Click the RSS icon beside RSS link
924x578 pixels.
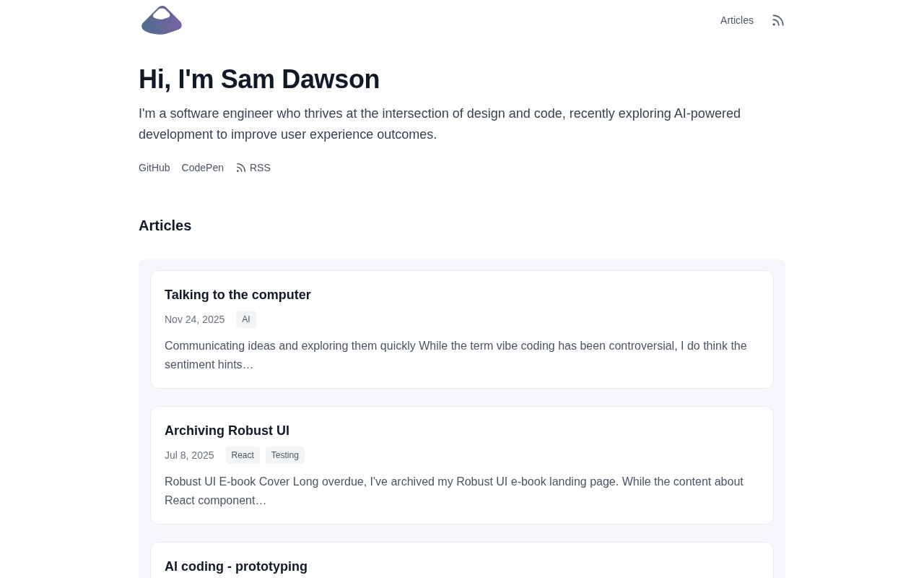coord(241,168)
